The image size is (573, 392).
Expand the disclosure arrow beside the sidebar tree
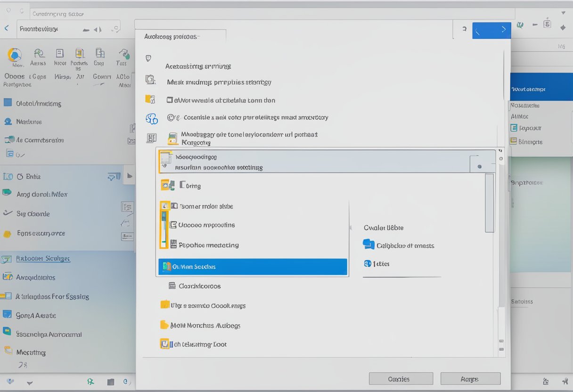point(131,176)
